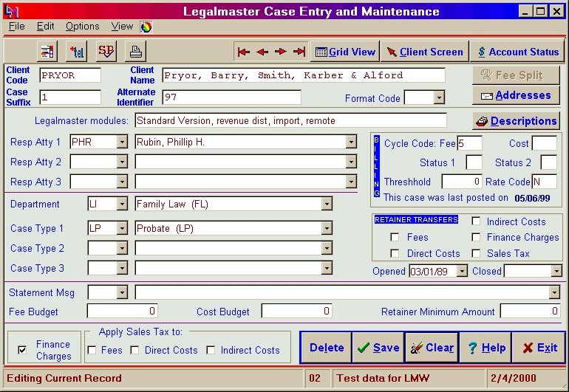Expand Statement Msg code dropdown
Image resolution: width=569 pixels, height=392 pixels.
122,292
